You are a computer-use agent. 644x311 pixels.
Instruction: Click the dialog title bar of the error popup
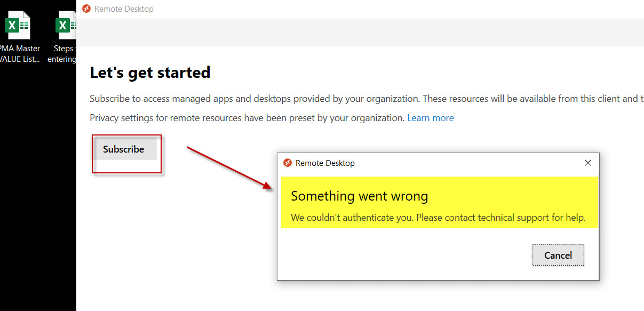pyautogui.click(x=427, y=163)
